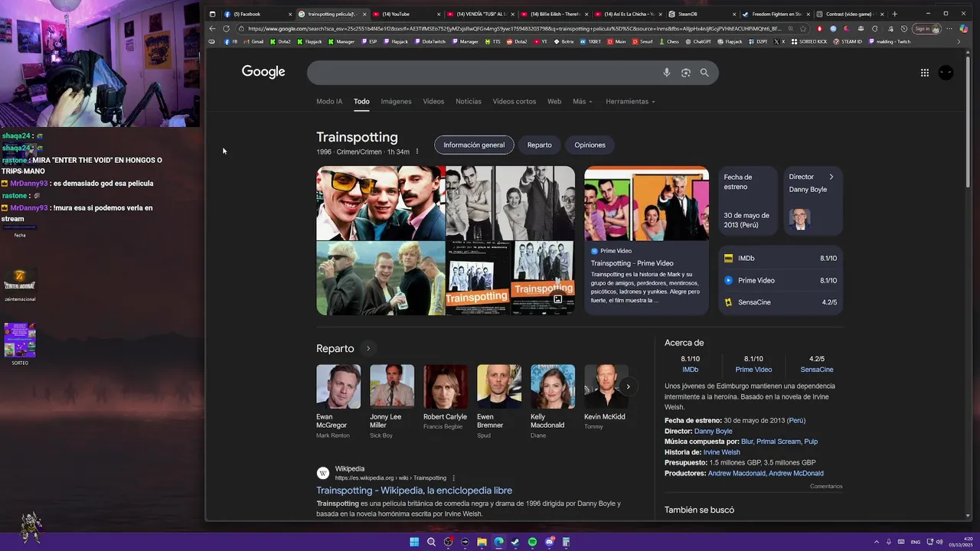Select the Opiniones chip button
This screenshot has width=980, height=551.
point(590,145)
